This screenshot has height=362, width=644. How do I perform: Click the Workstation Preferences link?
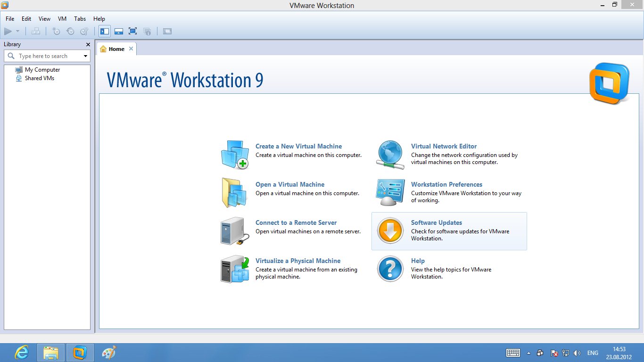446,184
